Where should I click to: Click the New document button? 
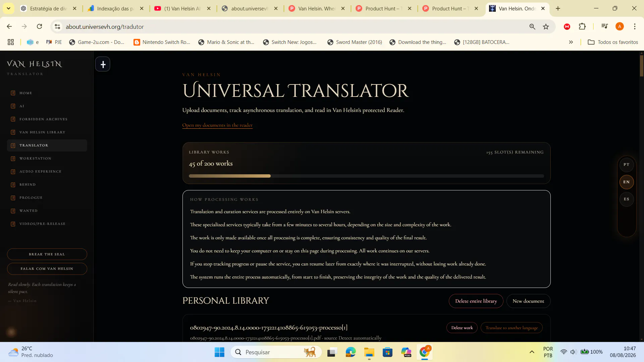tap(528, 301)
